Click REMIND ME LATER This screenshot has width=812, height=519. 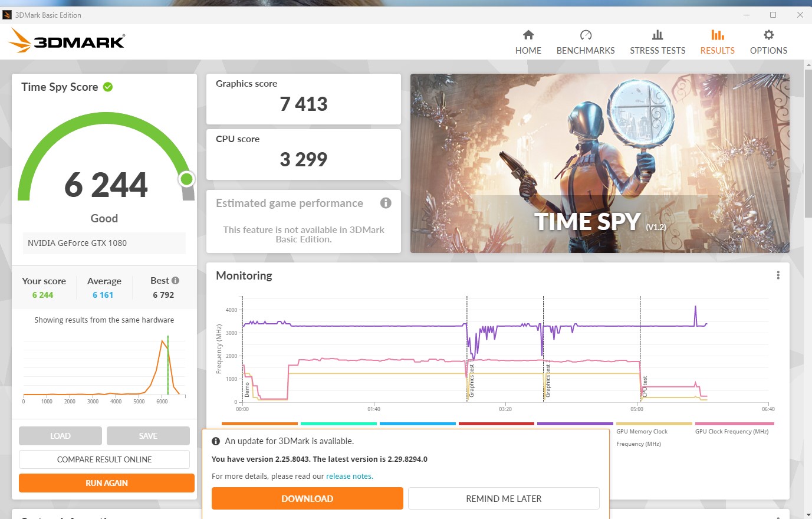[x=504, y=498]
